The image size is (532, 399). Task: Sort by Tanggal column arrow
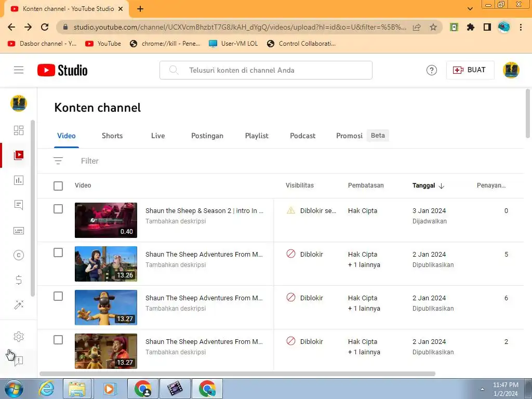point(442,186)
